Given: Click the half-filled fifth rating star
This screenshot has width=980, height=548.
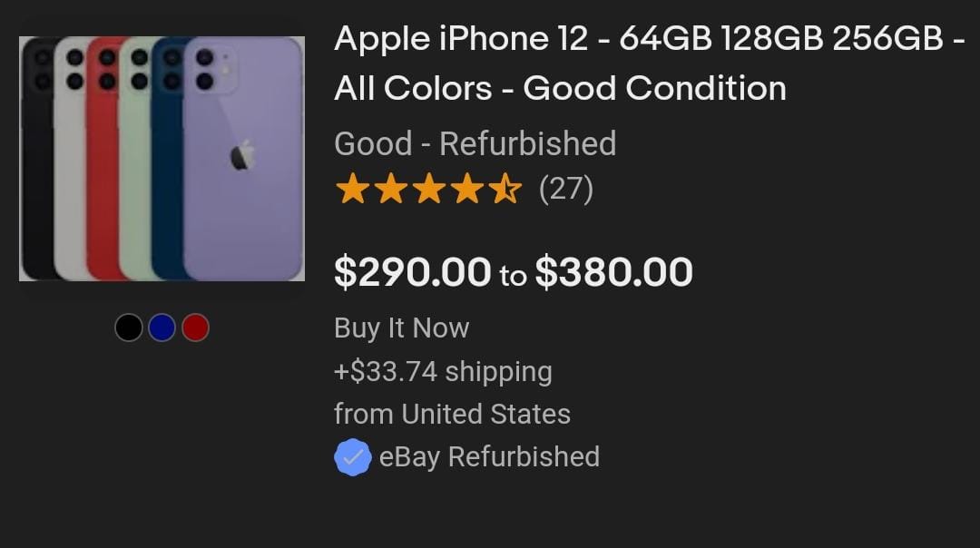Looking at the screenshot, I should (505, 190).
